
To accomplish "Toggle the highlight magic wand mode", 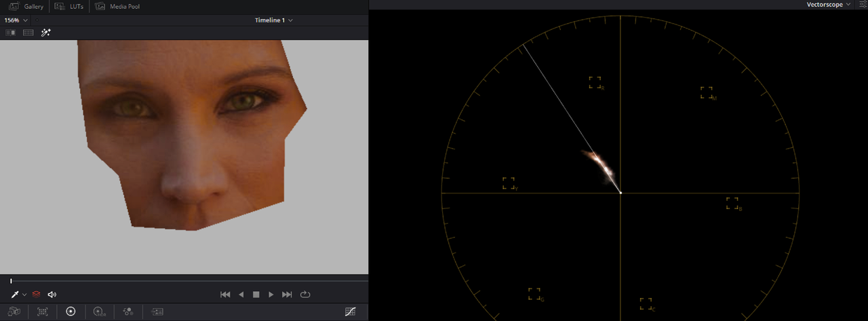I will pos(46,33).
